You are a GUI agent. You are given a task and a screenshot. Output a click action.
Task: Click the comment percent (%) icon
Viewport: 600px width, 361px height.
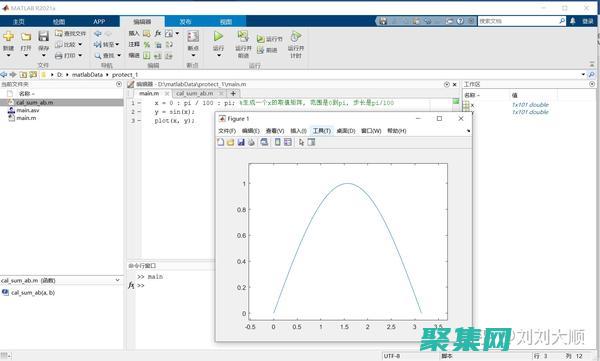point(147,45)
